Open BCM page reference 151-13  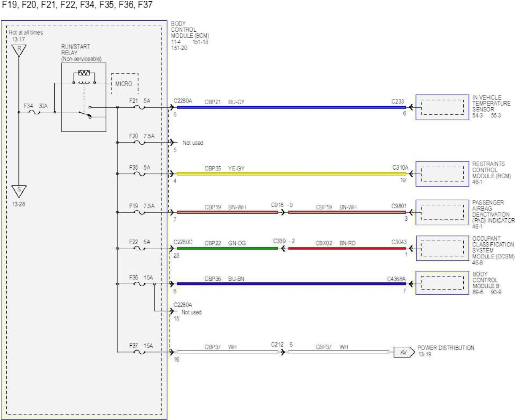(200, 42)
